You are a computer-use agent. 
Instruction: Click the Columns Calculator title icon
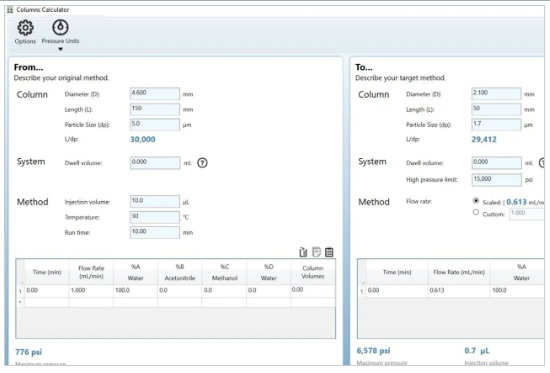tap(10, 10)
